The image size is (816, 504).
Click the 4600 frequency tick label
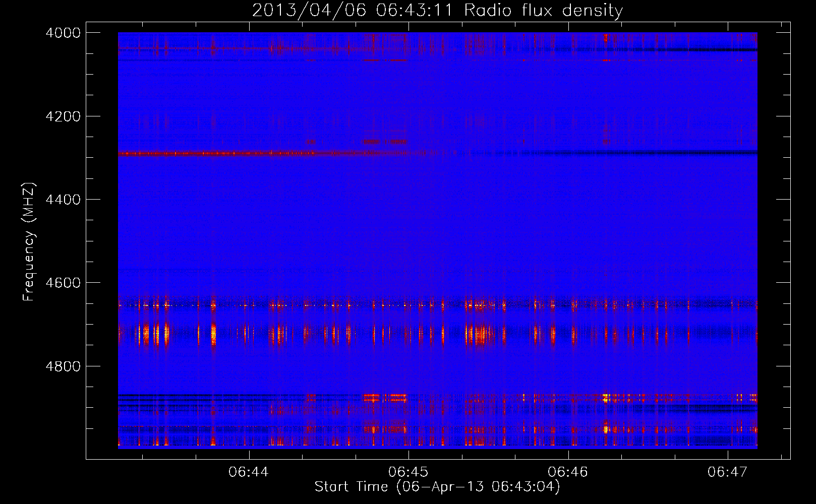pos(63,283)
